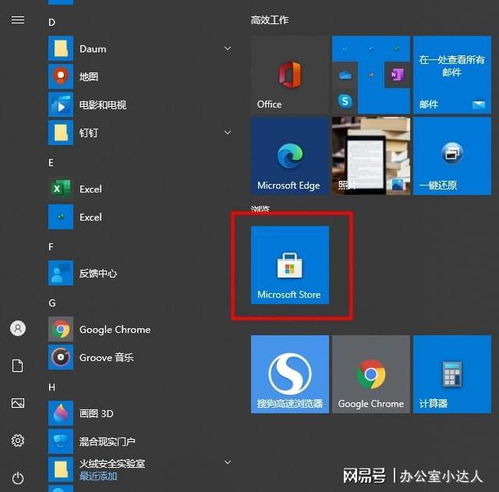Launch the 地图 maps app icon
The width and height of the screenshot is (499, 492).
61,77
